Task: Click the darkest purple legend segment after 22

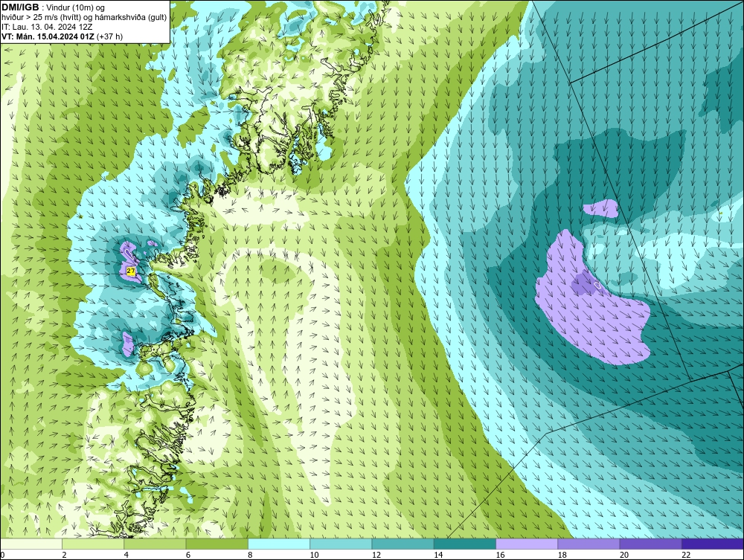Action: (712, 544)
